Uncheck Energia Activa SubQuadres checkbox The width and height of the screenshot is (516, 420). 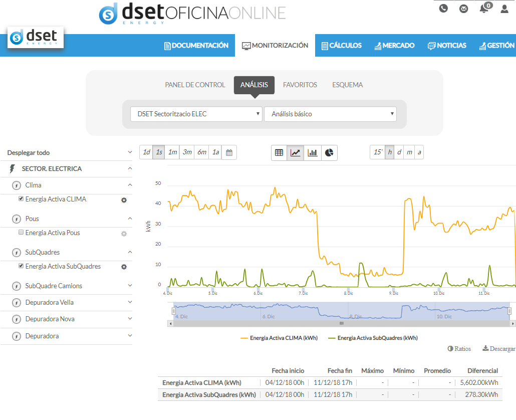21,266
